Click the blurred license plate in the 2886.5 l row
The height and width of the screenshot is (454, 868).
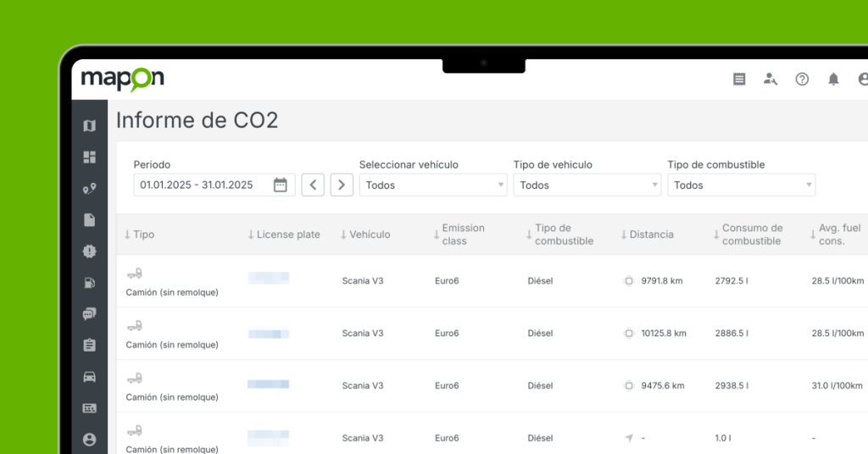269,334
